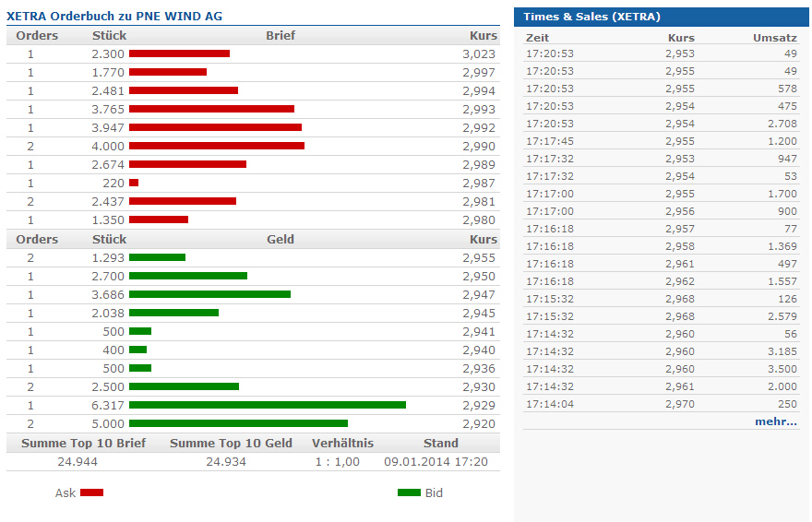Select bid price 2,955 in the Geld table
Screen dimensions: 812x522
pyautogui.click(x=479, y=257)
